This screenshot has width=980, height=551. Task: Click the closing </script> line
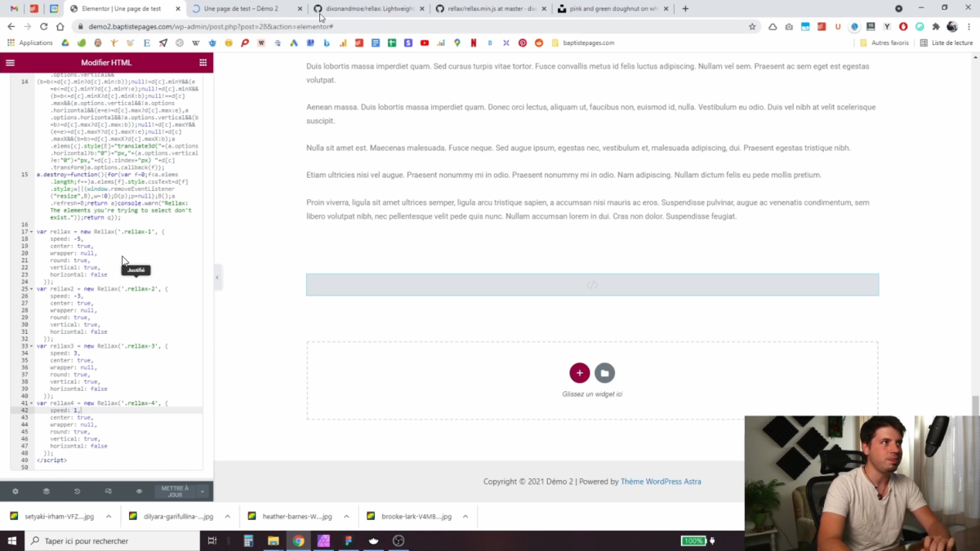click(51, 460)
